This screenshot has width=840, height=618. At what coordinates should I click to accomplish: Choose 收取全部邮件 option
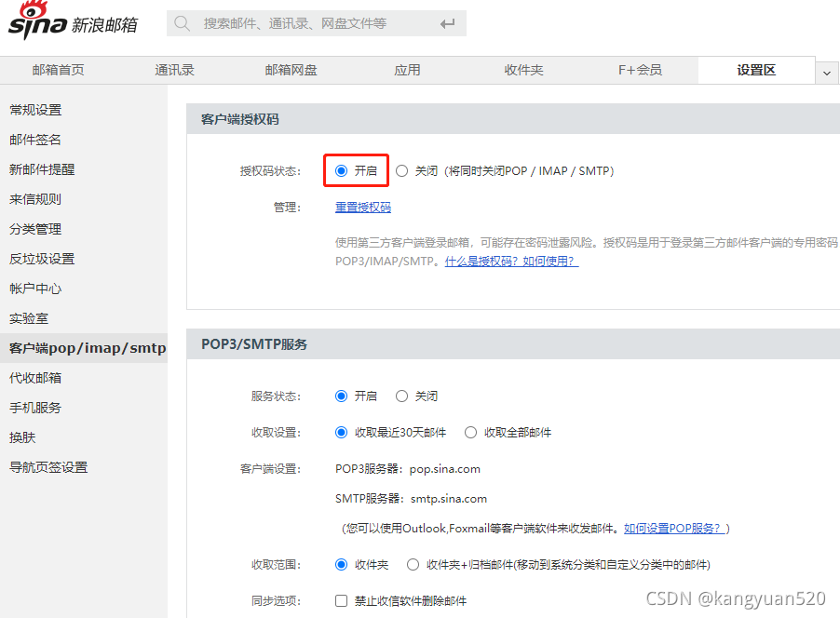470,432
